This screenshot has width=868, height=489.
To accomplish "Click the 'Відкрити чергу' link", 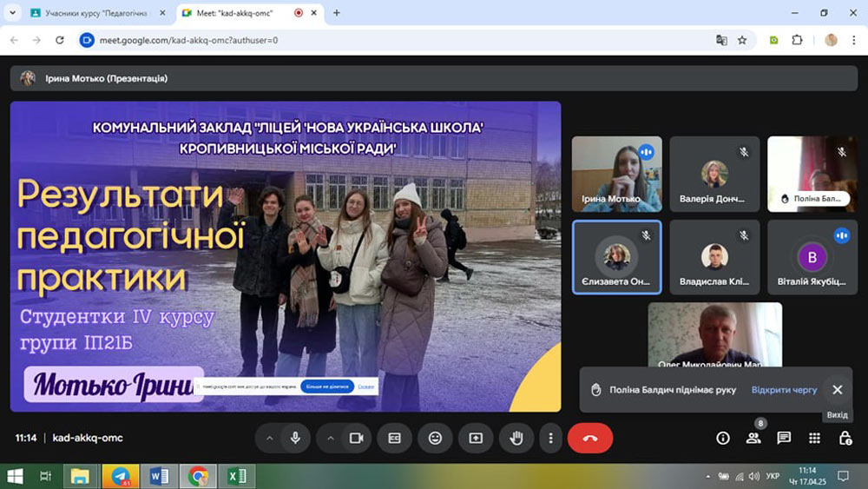I will (784, 390).
